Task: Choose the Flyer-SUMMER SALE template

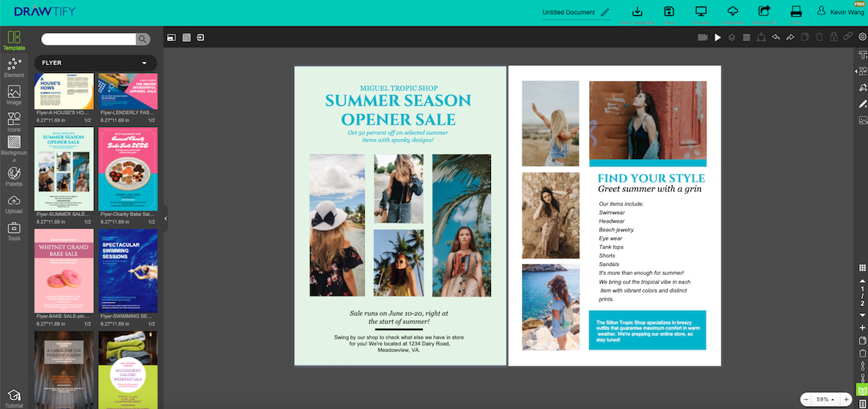Action: coord(63,169)
